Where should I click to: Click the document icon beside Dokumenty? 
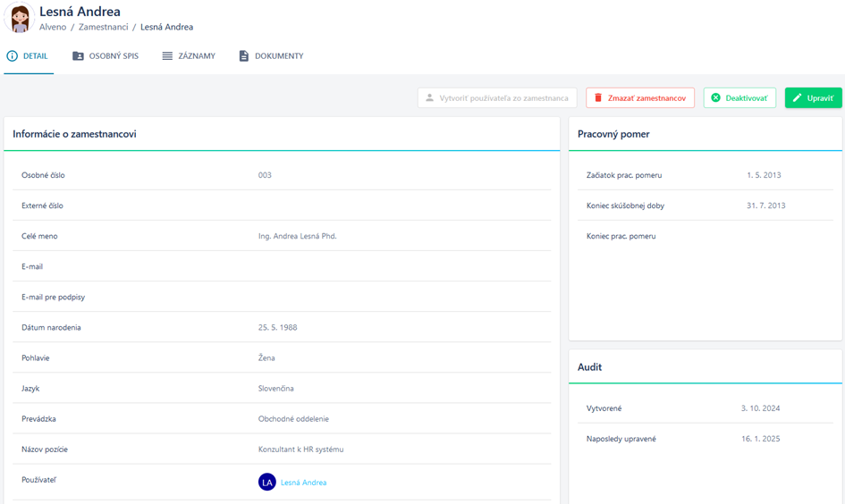tap(243, 56)
